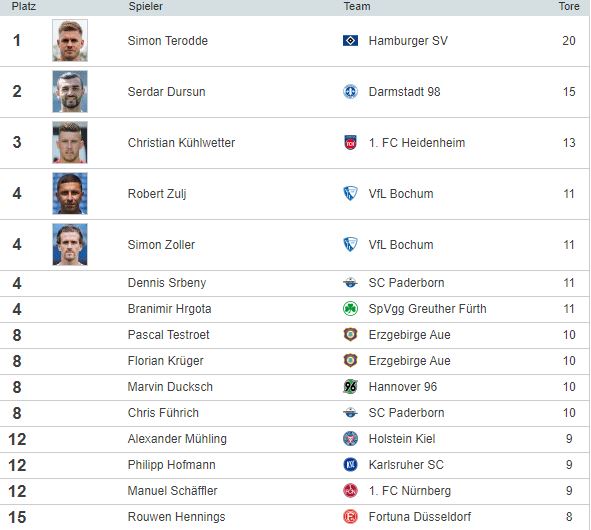
Task: Open SC Paderborn team link for Dennis Srbeny
Action: pyautogui.click(x=406, y=283)
